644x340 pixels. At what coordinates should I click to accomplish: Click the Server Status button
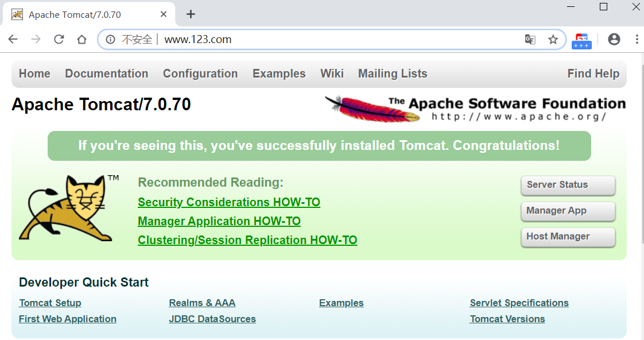click(568, 186)
